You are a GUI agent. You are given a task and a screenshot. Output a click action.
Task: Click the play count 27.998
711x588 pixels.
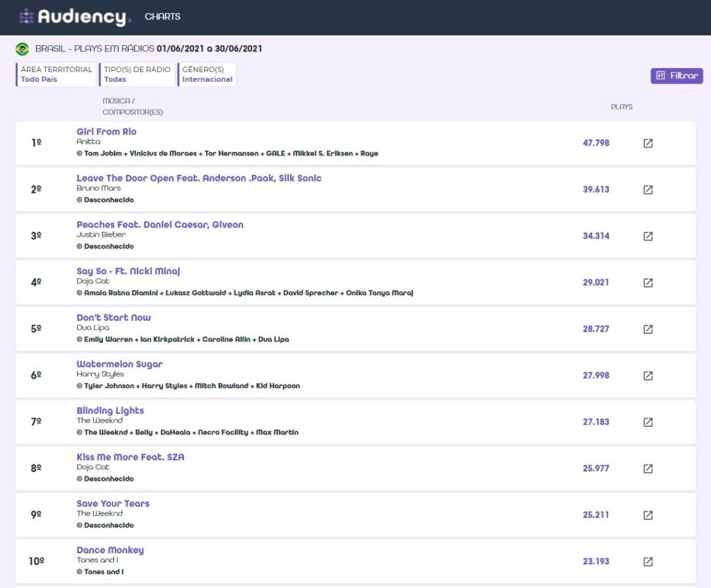pos(596,376)
